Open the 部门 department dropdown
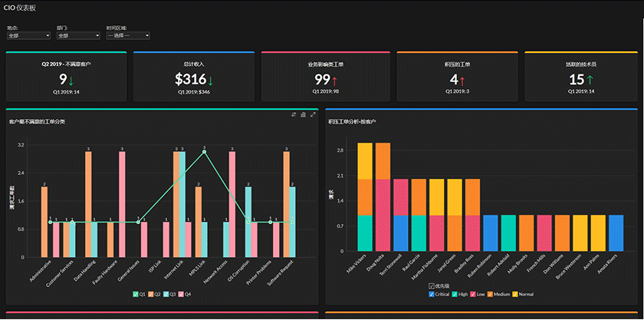Screen dimensions: 644x320 (78, 36)
